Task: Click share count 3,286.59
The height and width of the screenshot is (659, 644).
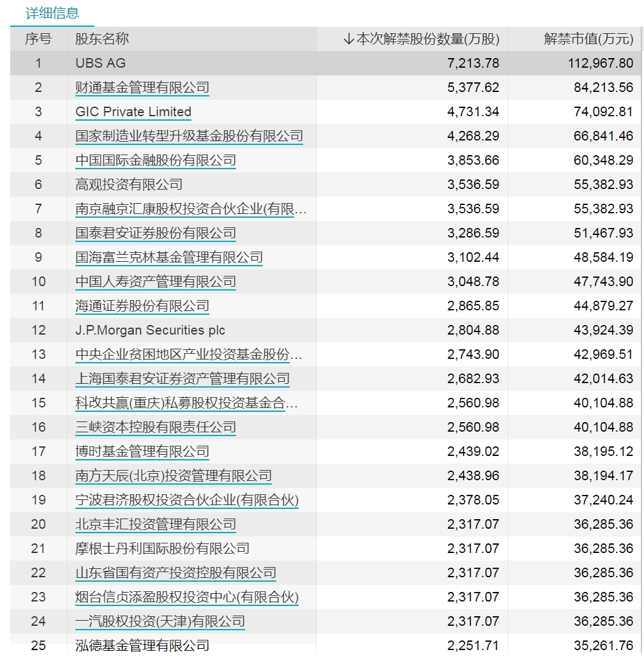Action: click(x=473, y=233)
